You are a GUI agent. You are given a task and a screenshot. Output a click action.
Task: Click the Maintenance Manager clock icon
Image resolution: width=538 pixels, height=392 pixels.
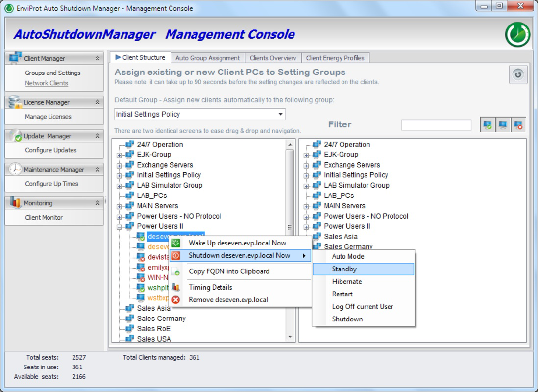pos(15,169)
